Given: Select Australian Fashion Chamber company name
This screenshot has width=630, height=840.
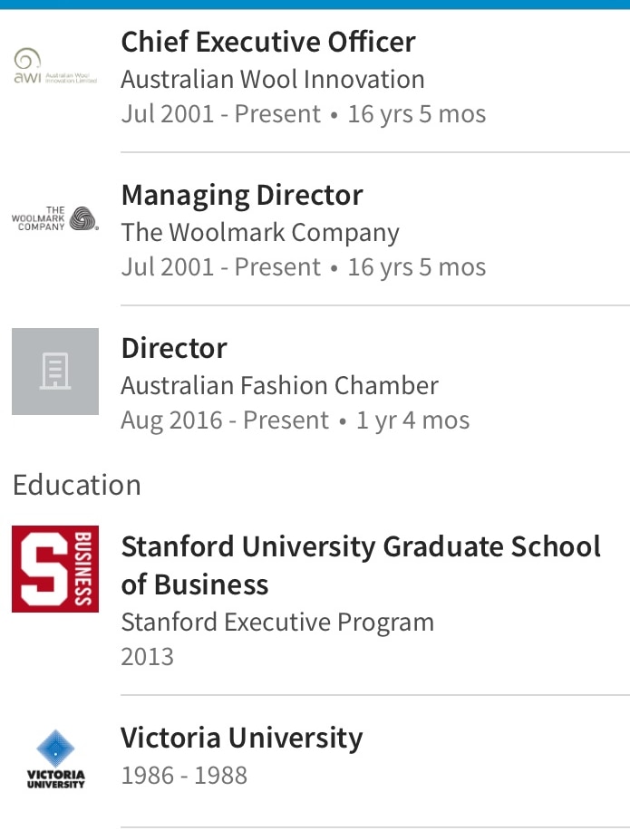Looking at the screenshot, I should point(279,386).
